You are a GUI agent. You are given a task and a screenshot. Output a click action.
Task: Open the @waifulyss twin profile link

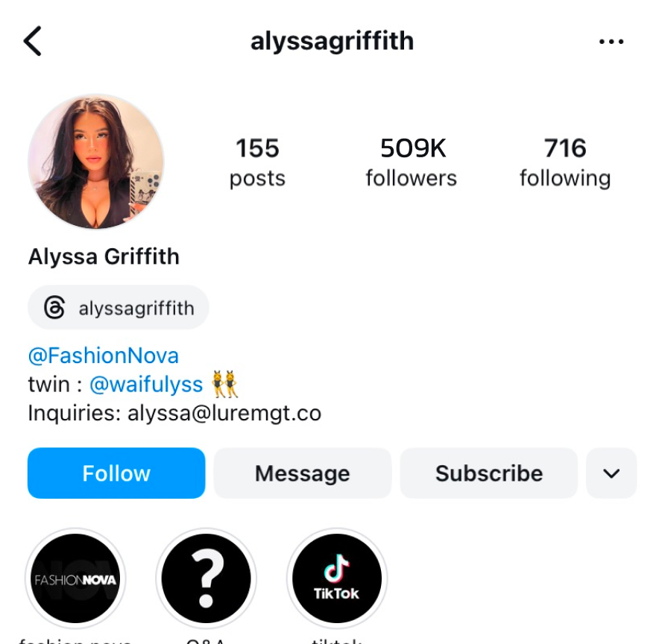[146, 385]
